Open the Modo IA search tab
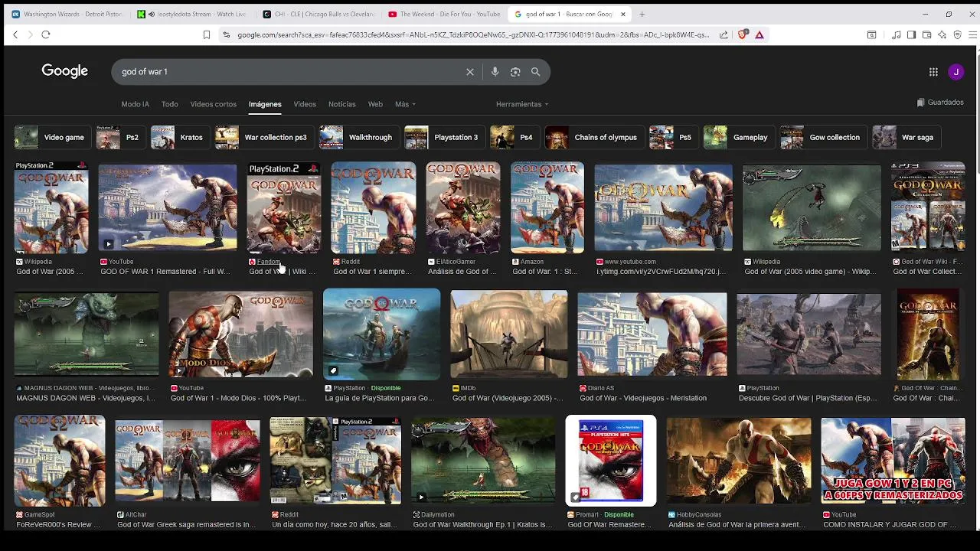Image resolution: width=980 pixels, height=551 pixels. point(135,104)
